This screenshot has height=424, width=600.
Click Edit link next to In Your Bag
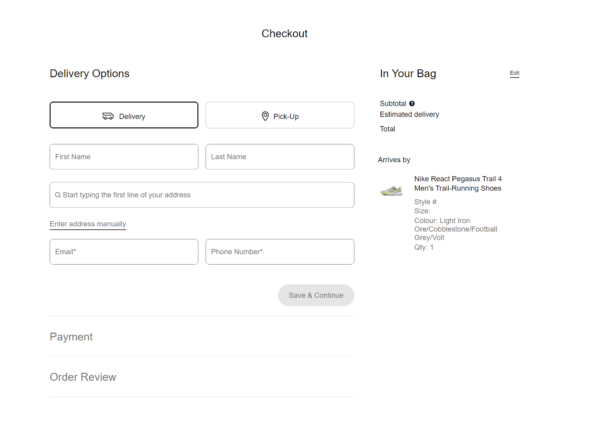pyautogui.click(x=515, y=74)
